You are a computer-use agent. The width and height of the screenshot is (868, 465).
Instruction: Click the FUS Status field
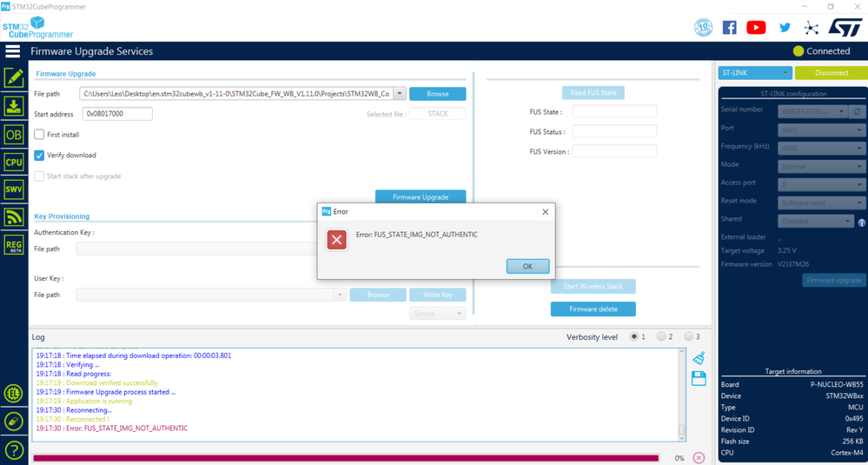(x=614, y=131)
